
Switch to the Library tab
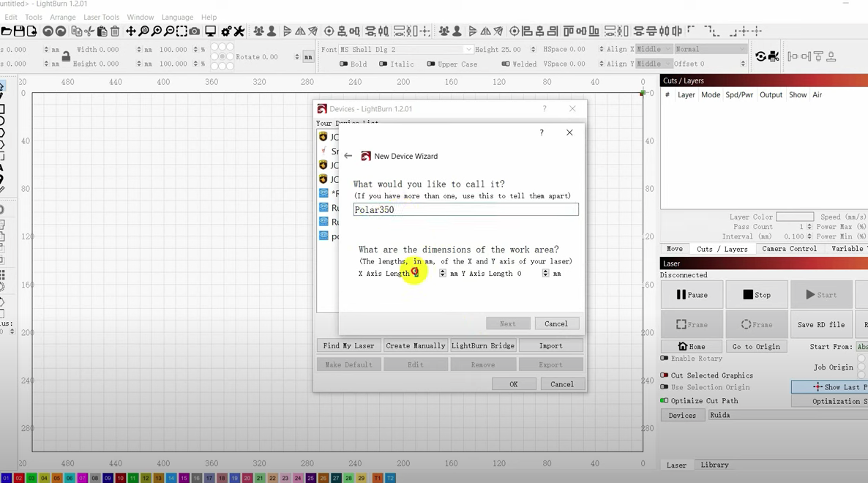click(714, 465)
